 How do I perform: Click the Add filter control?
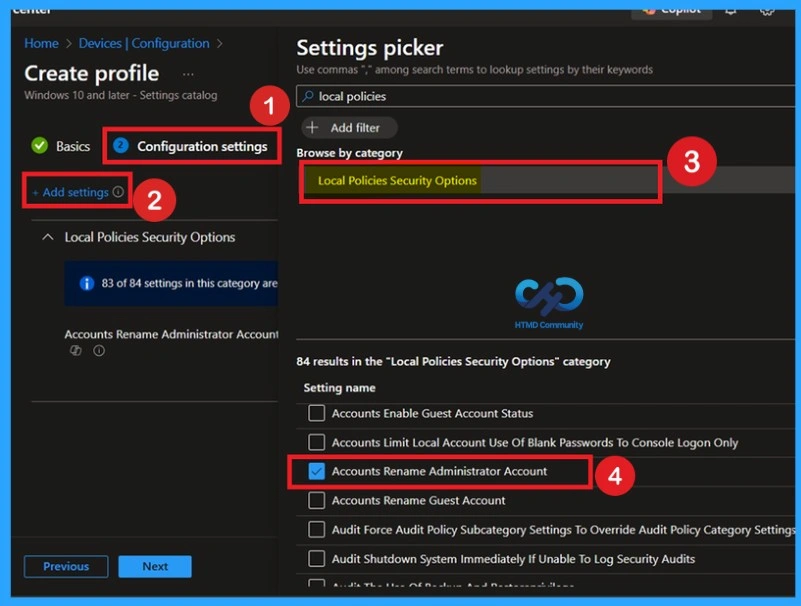349,127
